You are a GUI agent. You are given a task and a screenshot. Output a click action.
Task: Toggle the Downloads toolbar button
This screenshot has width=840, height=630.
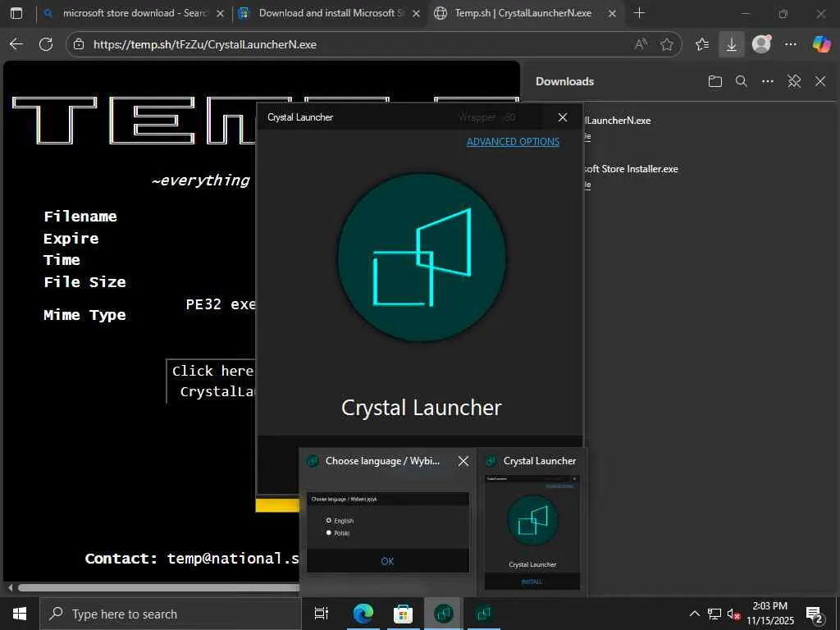pyautogui.click(x=731, y=44)
